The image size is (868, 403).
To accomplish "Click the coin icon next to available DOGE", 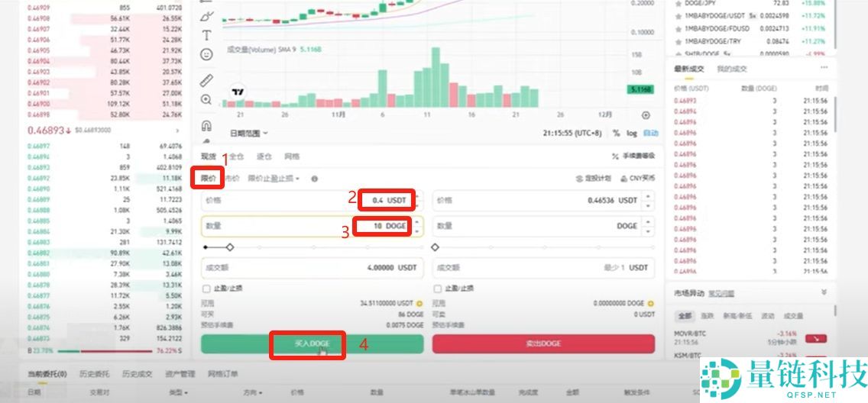I will coord(650,304).
